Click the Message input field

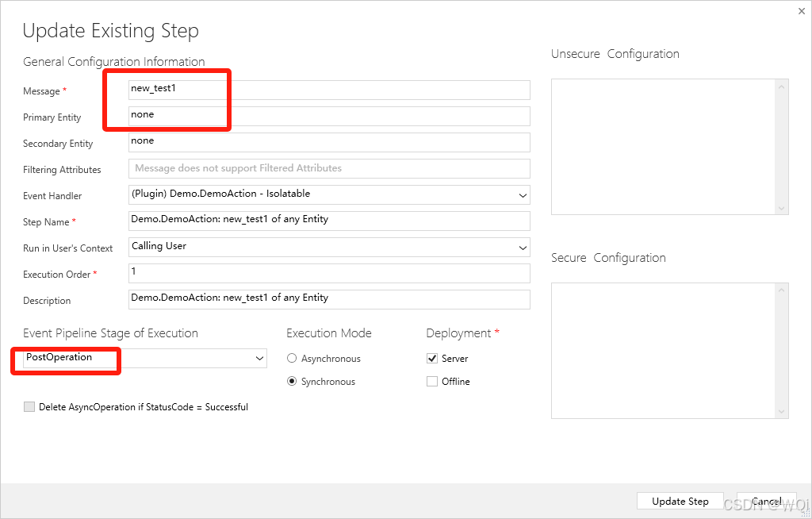[x=329, y=90]
